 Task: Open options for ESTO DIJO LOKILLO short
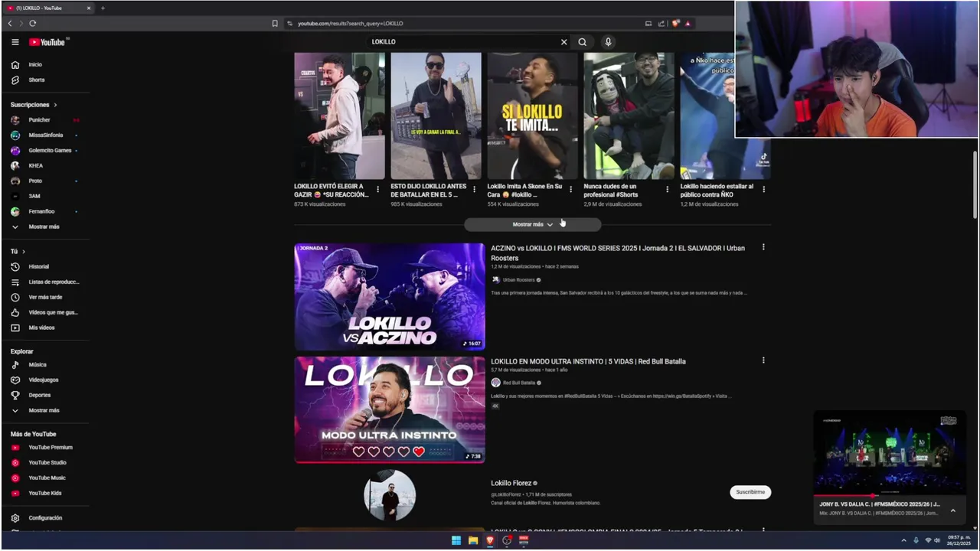tap(474, 189)
